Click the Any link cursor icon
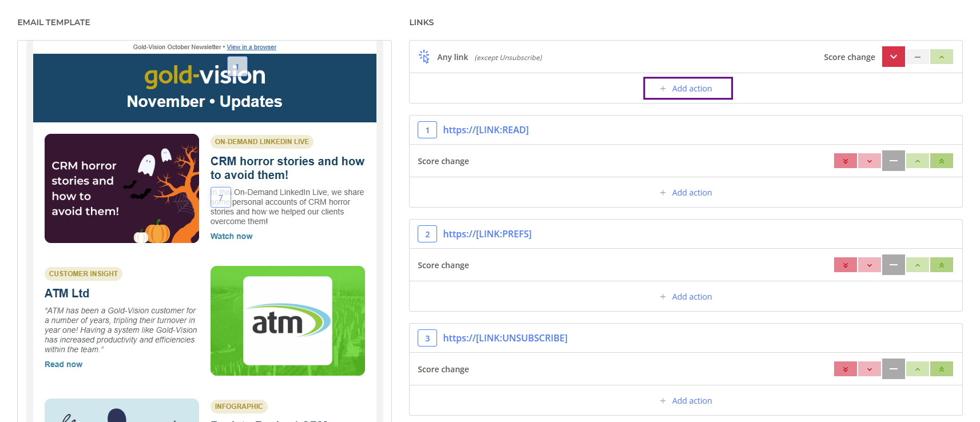The image size is (980, 422). pos(424,57)
